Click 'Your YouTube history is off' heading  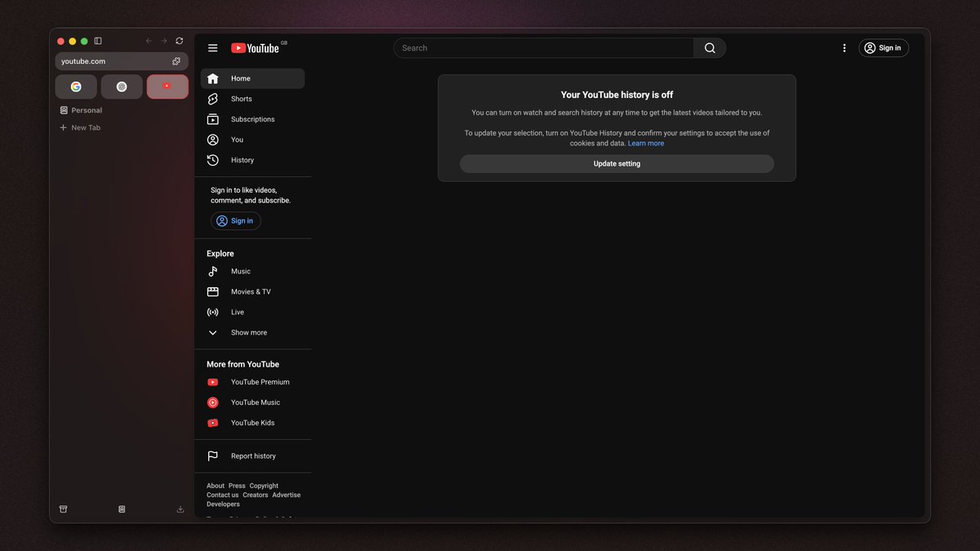(x=617, y=95)
